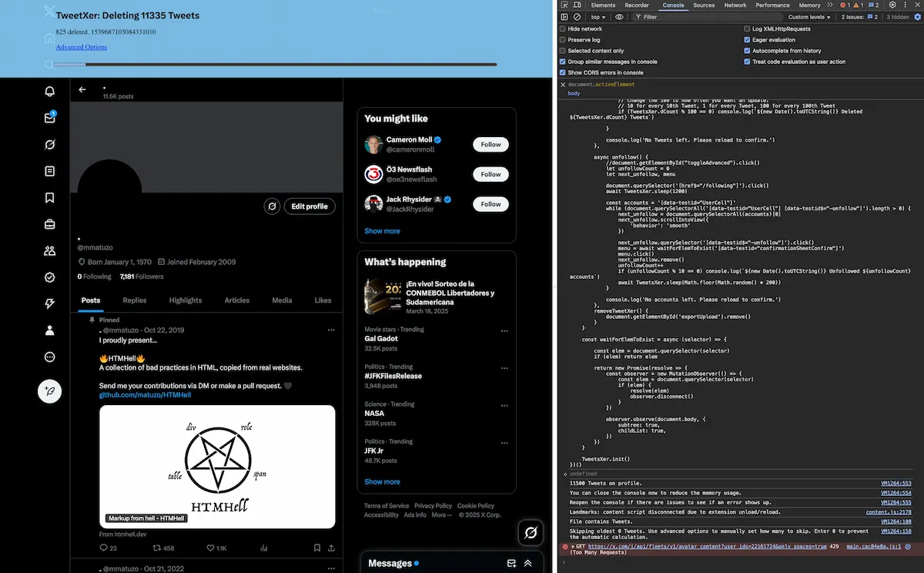This screenshot has height=573, width=924.
Task: Follow Cameron Moll
Action: [490, 144]
